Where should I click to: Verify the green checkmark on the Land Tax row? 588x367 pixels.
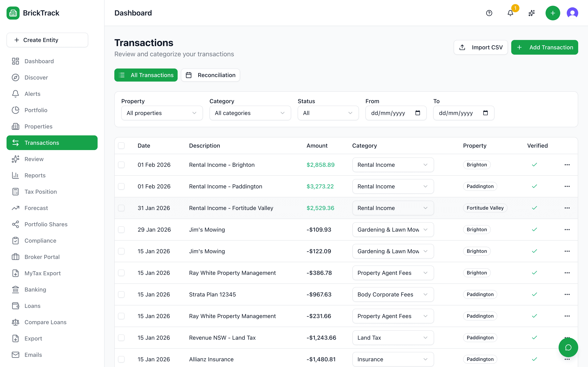click(x=534, y=337)
